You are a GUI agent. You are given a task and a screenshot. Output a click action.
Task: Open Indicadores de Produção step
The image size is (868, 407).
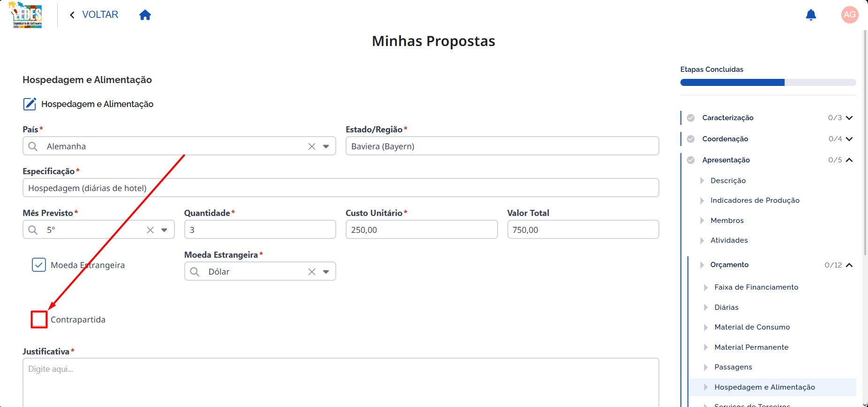[x=755, y=200]
